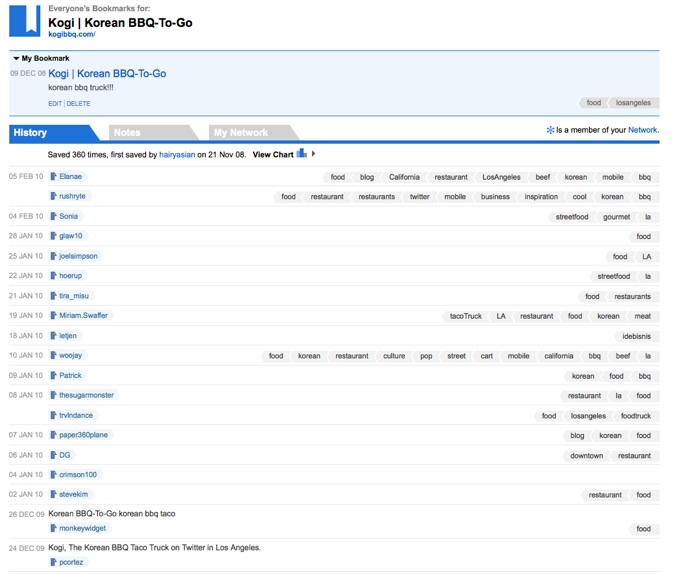Open user Miriam.Swaffer's profile
Viewport: 674px width, 574px height.
pyautogui.click(x=83, y=316)
